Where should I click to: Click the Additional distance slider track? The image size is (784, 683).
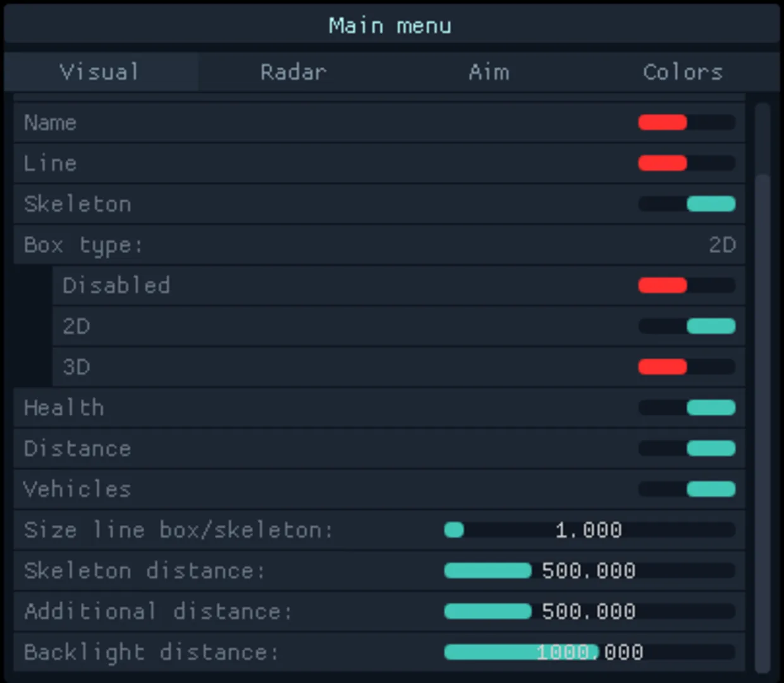pos(589,612)
